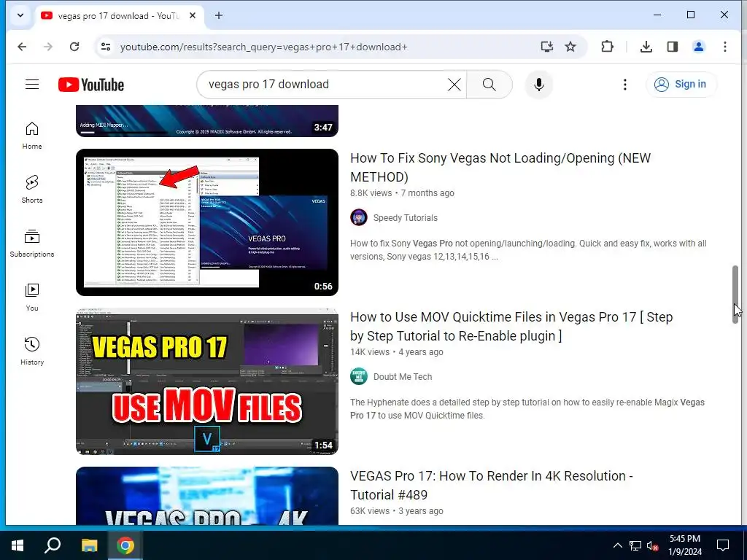Open Windows taskbar search
747x560 pixels.
click(x=52, y=545)
